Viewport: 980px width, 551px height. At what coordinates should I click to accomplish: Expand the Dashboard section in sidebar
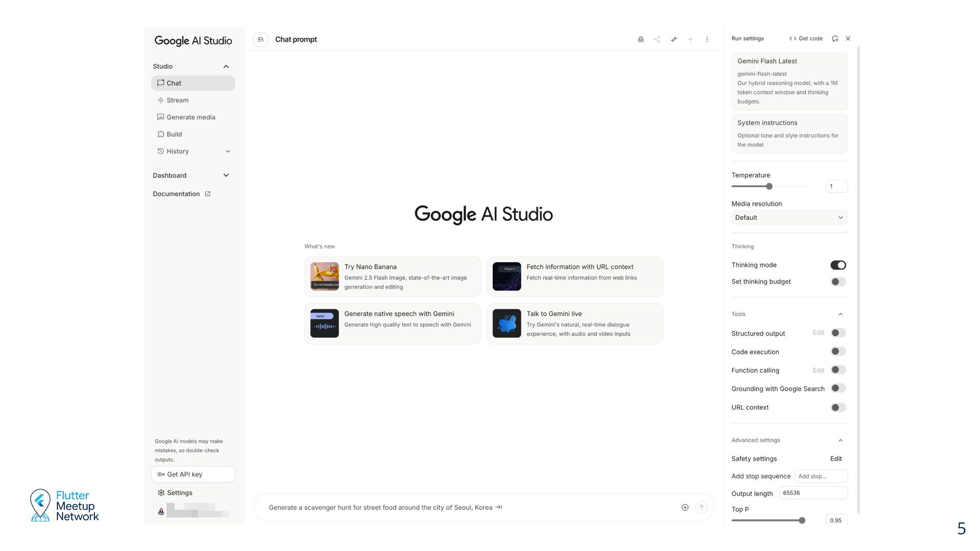click(226, 176)
